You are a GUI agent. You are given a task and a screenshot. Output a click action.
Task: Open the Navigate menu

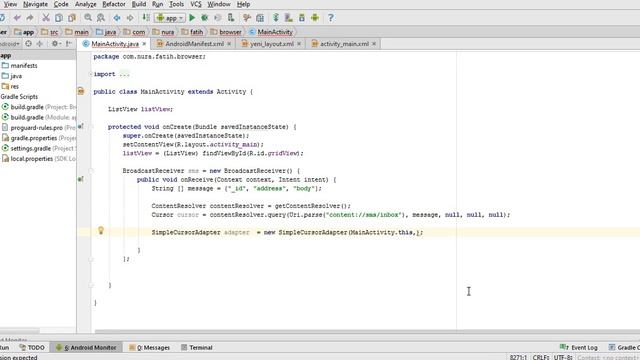[x=35, y=4]
